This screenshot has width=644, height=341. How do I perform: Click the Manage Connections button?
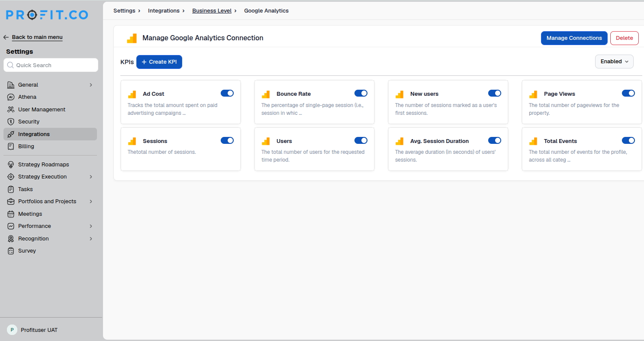(574, 38)
